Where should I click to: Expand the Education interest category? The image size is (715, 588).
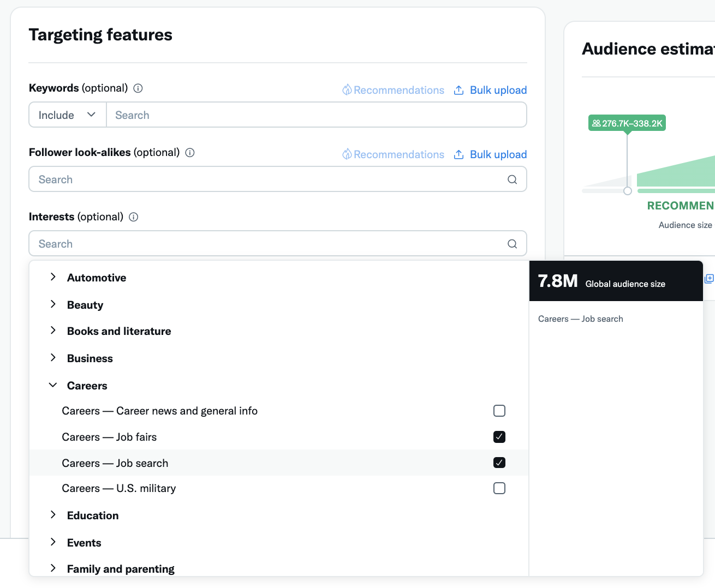click(x=53, y=515)
